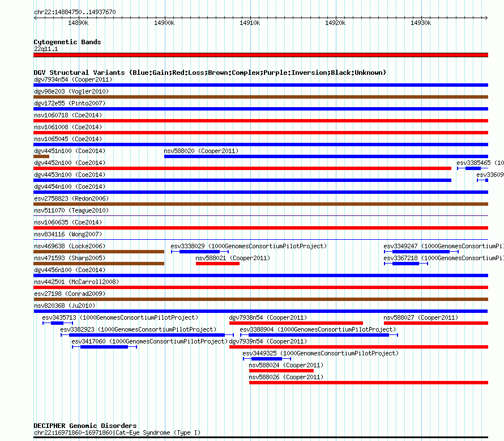Click dgv4456n100 (Coe2014) label
This screenshot has height=441, width=504.
coord(70,270)
